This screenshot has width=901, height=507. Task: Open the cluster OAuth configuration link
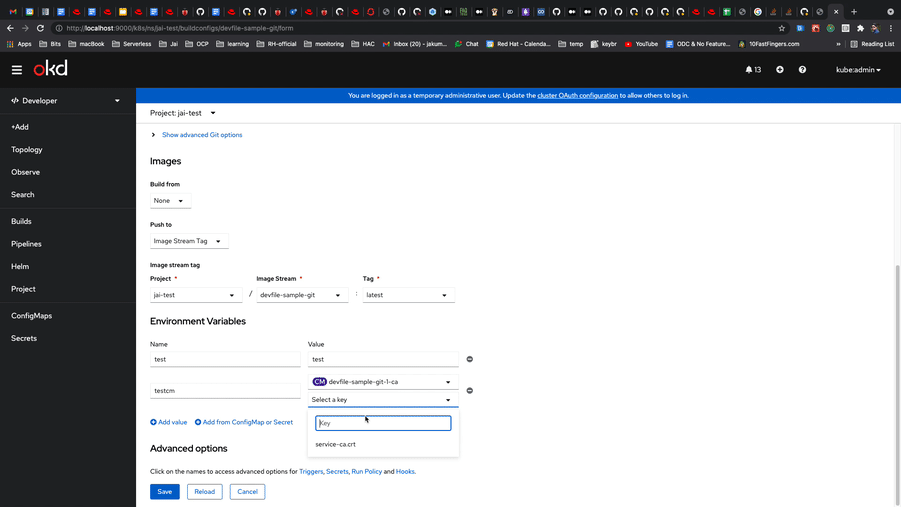coord(577,95)
